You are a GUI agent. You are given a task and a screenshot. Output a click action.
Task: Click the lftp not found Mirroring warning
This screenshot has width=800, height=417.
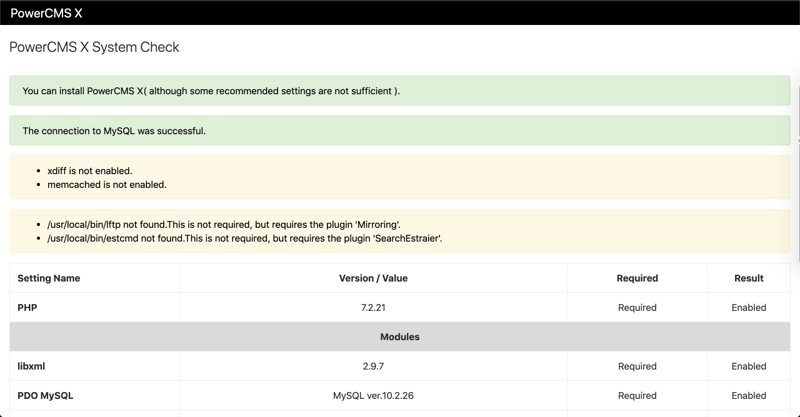click(223, 225)
